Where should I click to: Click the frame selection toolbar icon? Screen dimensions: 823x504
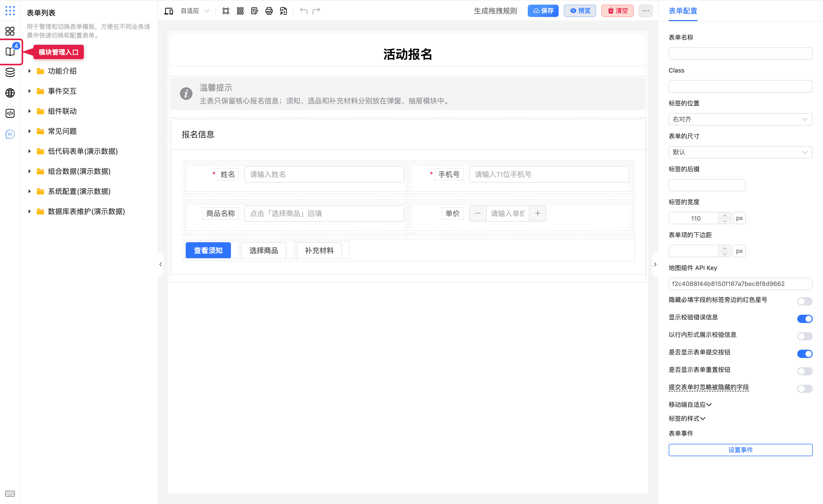(x=226, y=11)
